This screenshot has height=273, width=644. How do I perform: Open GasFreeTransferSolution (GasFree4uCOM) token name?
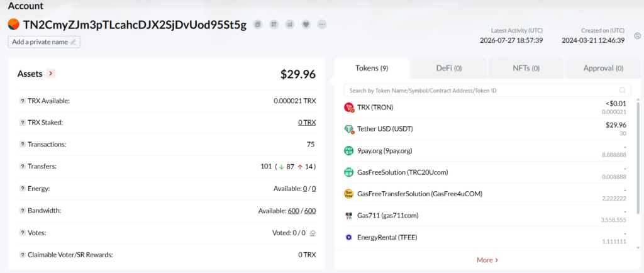[x=419, y=194]
